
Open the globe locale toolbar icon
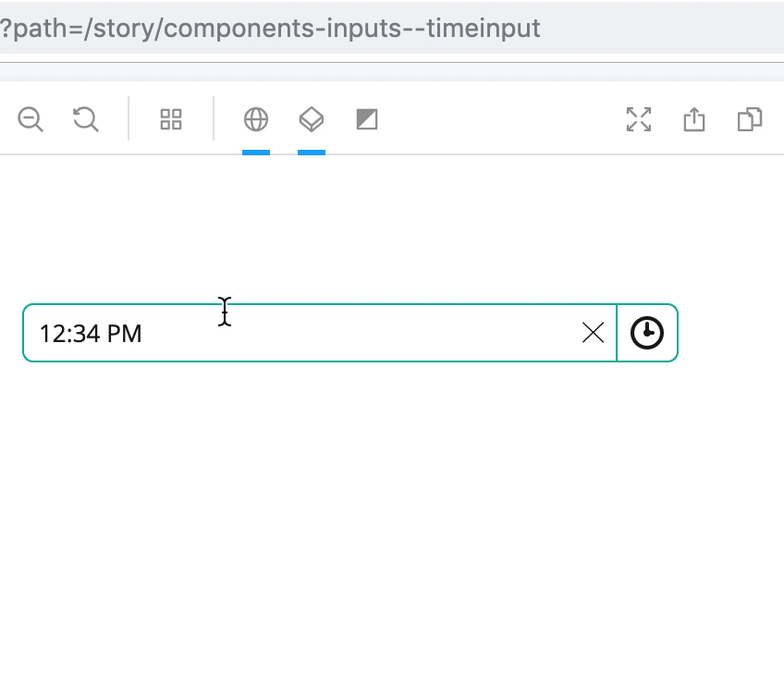(x=256, y=119)
